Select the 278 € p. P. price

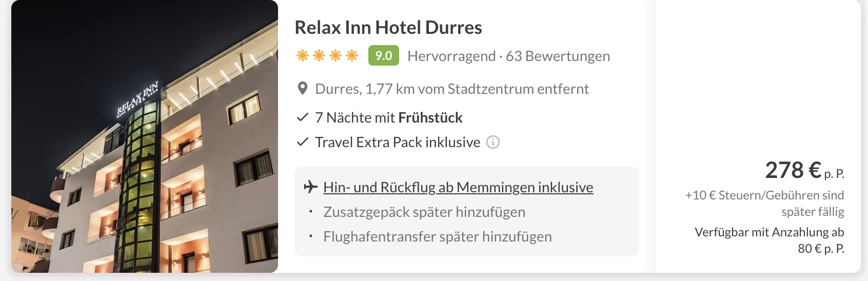(x=804, y=170)
